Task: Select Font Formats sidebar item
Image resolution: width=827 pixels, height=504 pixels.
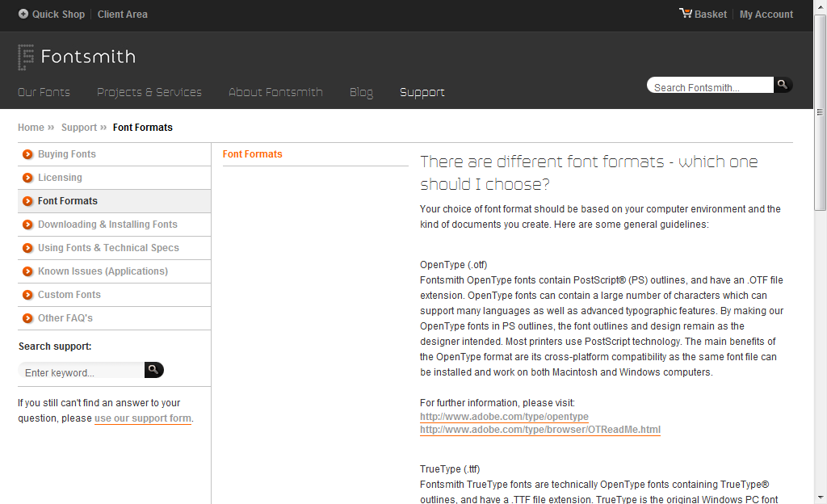Action: pos(68,201)
